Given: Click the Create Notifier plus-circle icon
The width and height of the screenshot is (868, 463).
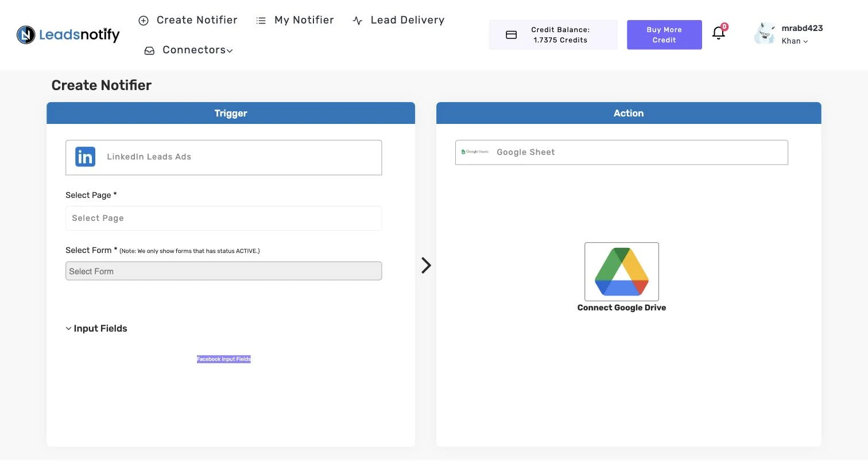Looking at the screenshot, I should (x=144, y=21).
